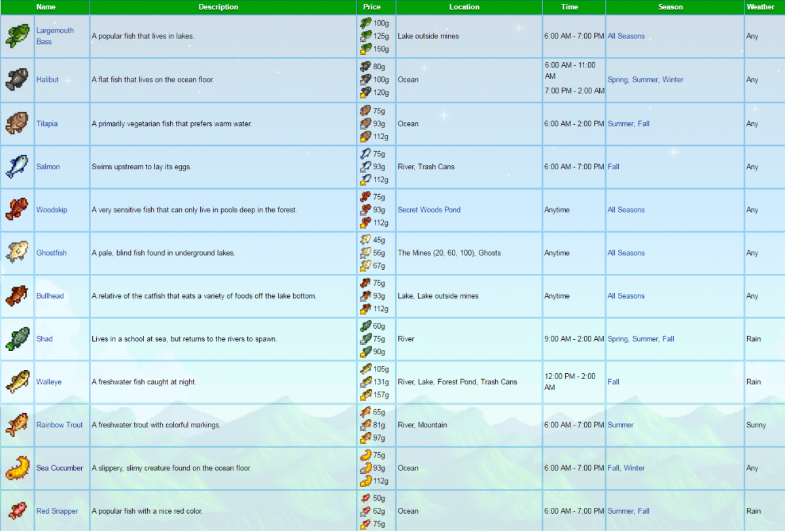Click the Walleye fish icon
This screenshot has width=785, height=532.
[x=17, y=382]
